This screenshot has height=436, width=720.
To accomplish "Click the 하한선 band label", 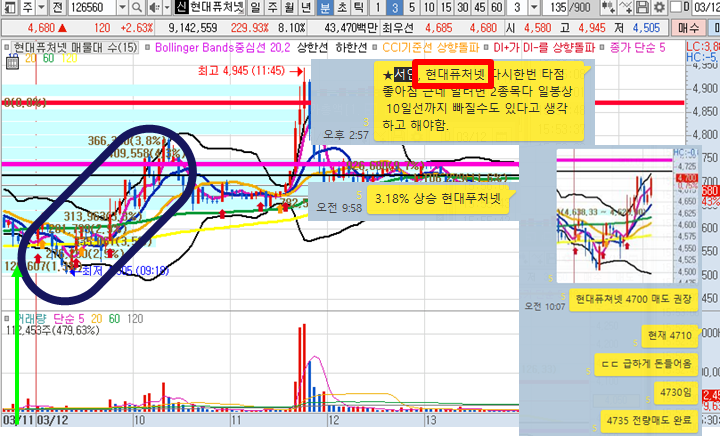I will click(x=351, y=47).
